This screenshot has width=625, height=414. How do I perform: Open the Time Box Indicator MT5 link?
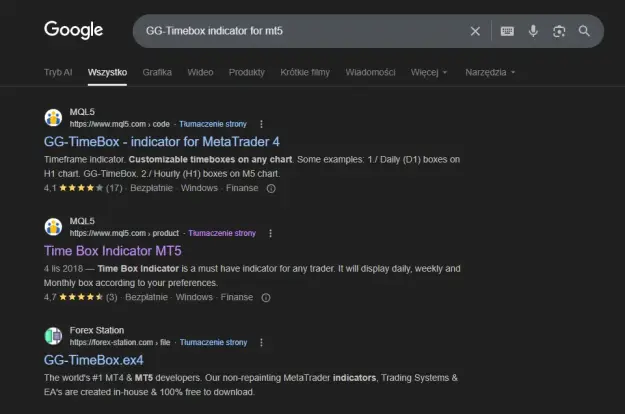[x=112, y=251]
